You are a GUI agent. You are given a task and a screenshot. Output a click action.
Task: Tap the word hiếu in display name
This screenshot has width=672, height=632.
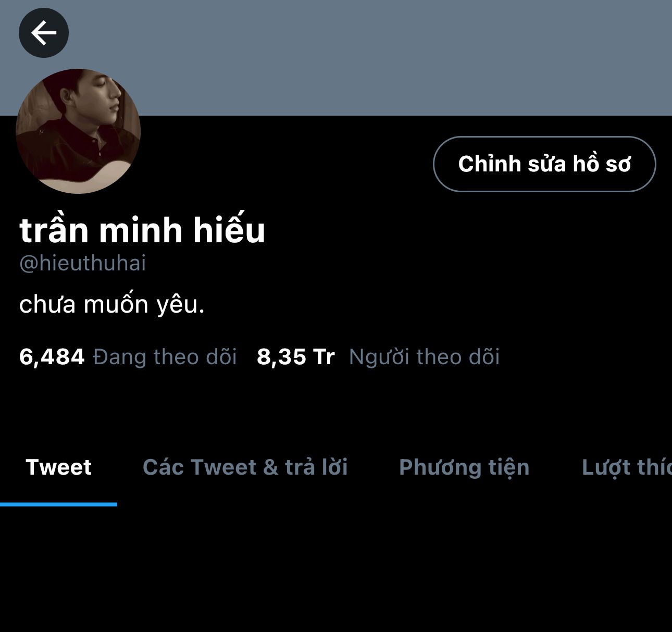click(x=229, y=230)
